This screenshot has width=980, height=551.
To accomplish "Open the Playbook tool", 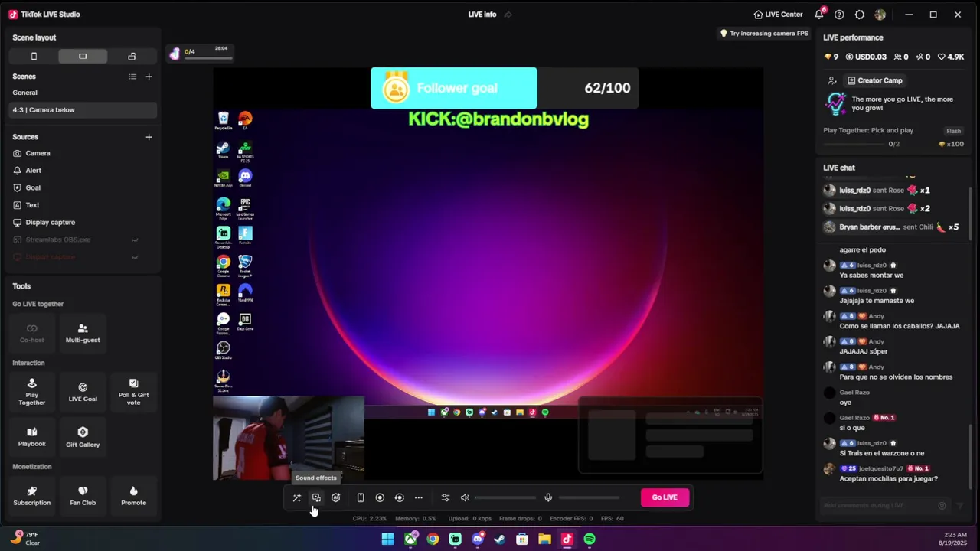I will point(32,437).
